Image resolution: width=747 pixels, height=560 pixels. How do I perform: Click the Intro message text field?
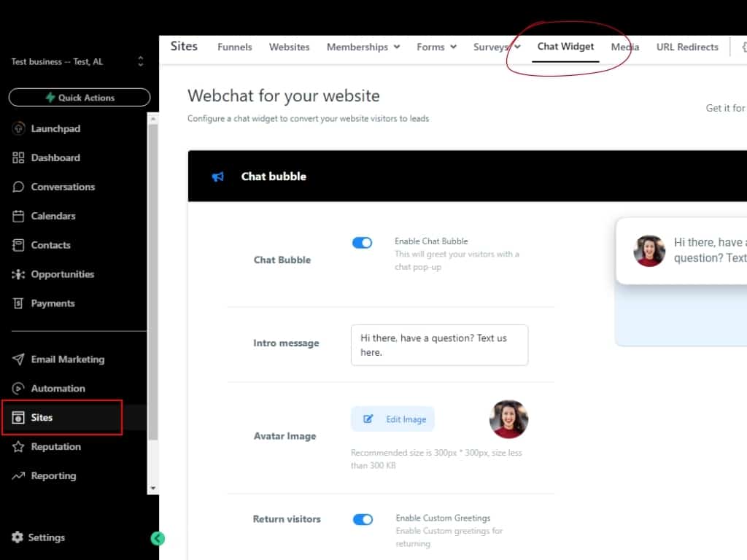pos(439,345)
